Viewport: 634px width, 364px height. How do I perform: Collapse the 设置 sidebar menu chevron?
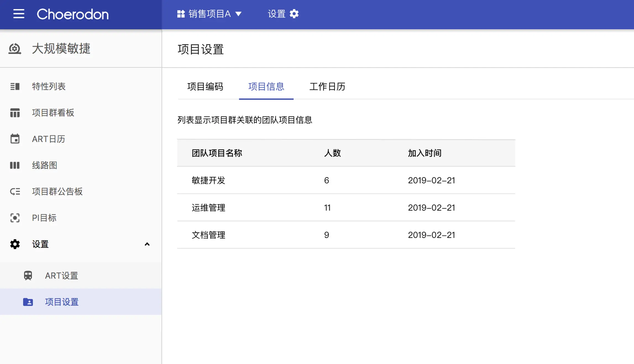point(147,244)
